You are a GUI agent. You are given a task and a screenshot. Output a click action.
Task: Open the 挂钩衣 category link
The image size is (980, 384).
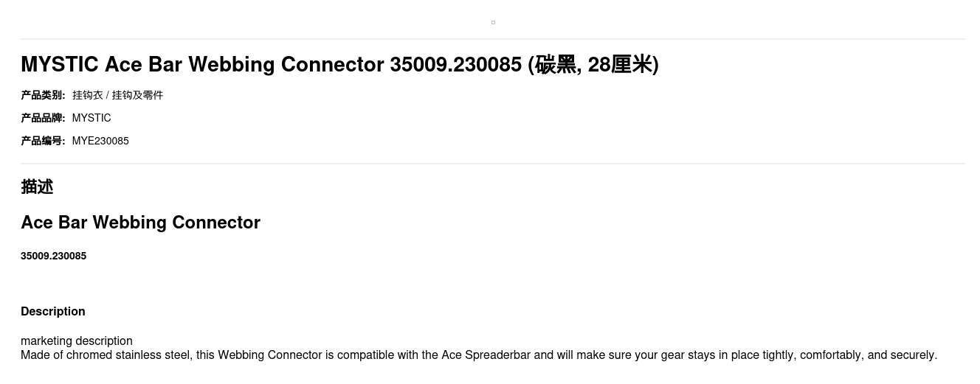point(87,95)
